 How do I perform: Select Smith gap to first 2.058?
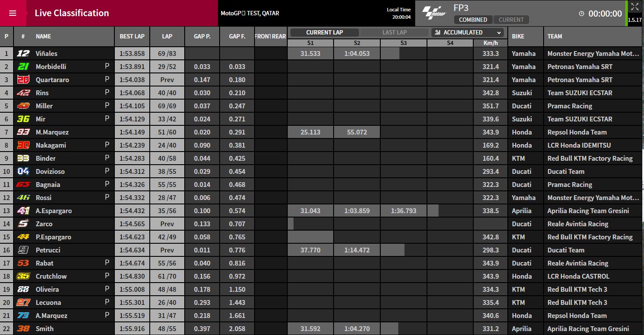[x=237, y=328]
